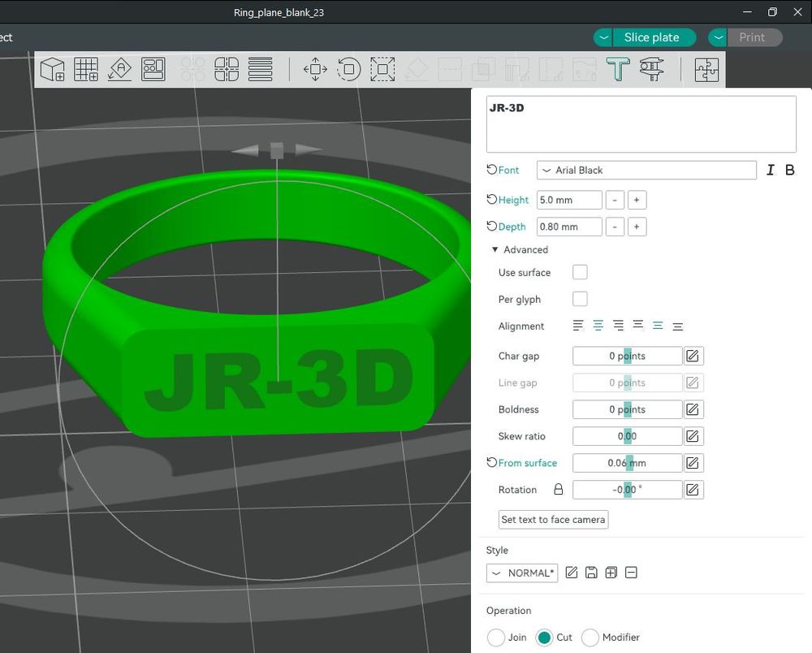
Task: Select the Scale tool
Action: click(x=382, y=69)
